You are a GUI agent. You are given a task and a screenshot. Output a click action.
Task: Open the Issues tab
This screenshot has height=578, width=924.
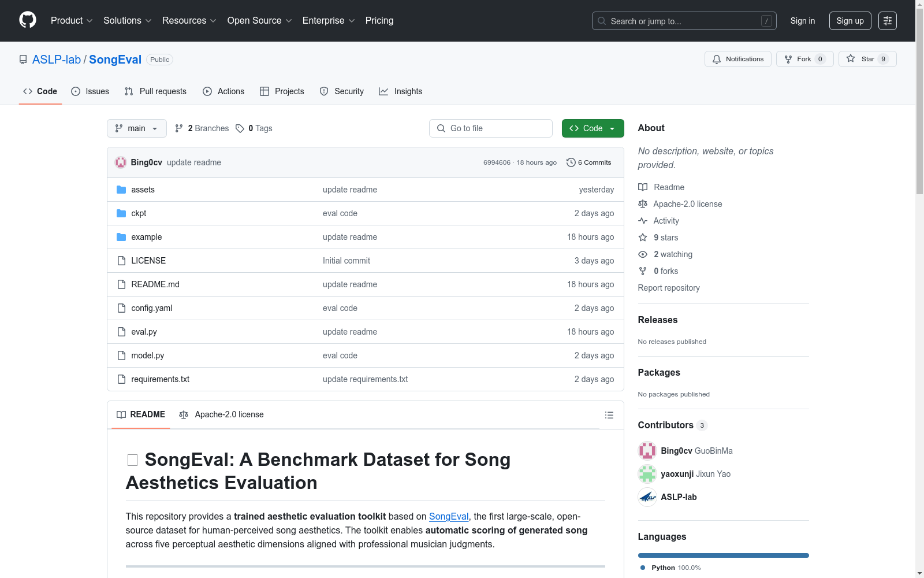click(x=90, y=91)
